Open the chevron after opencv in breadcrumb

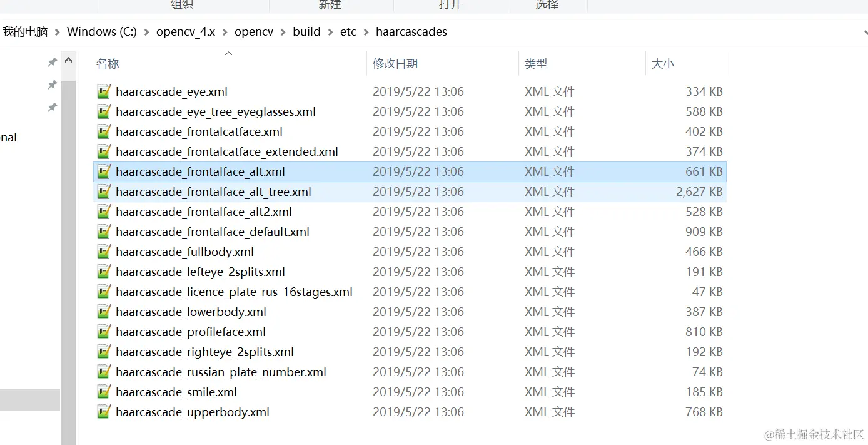tap(283, 32)
